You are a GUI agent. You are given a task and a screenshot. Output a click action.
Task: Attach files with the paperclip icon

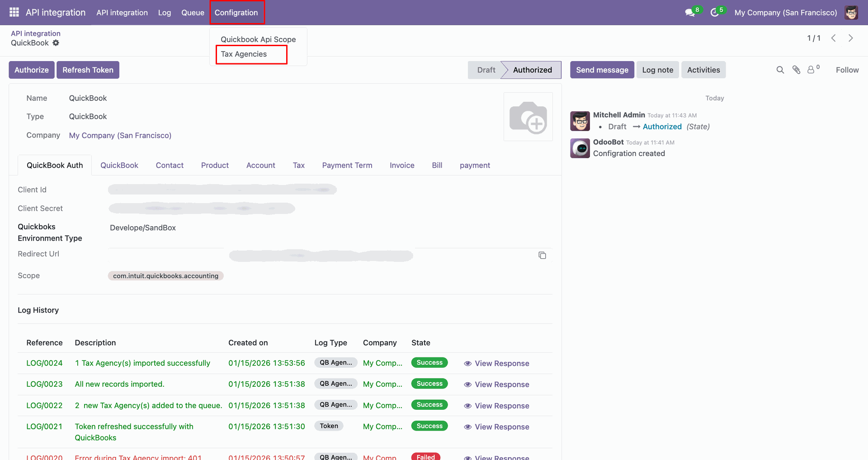click(797, 70)
